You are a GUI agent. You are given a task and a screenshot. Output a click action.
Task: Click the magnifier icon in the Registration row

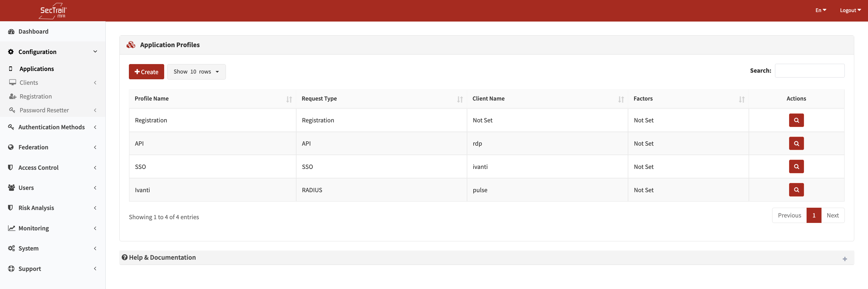coord(796,120)
